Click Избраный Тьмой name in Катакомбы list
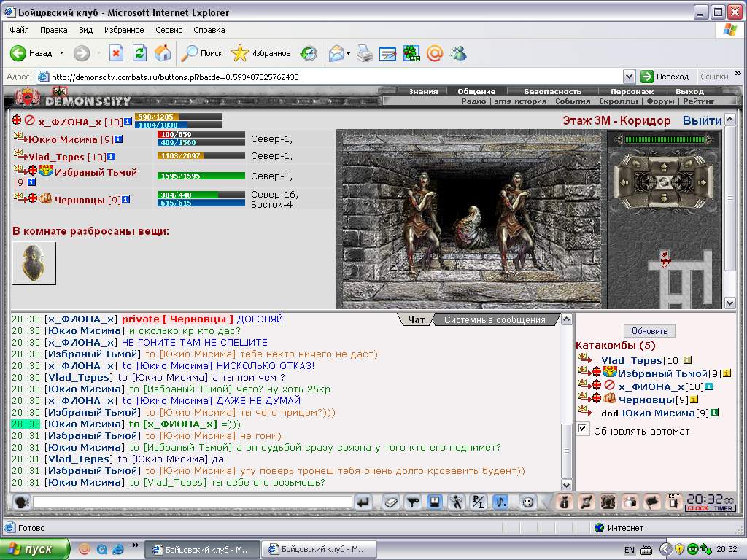 662,374
